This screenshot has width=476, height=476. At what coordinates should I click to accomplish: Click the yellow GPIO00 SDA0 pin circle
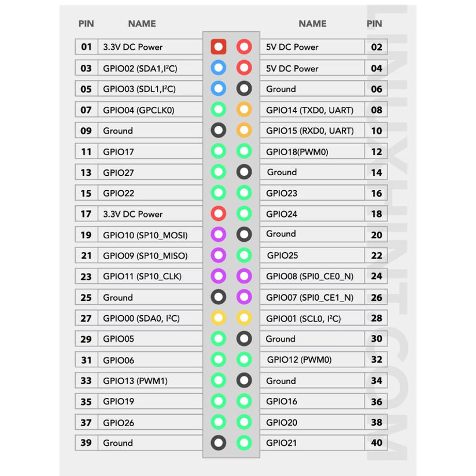218,318
